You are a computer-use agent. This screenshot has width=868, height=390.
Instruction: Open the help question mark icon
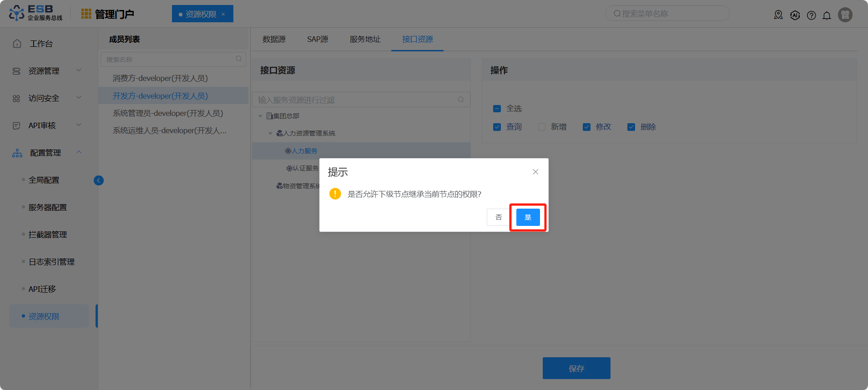[811, 15]
